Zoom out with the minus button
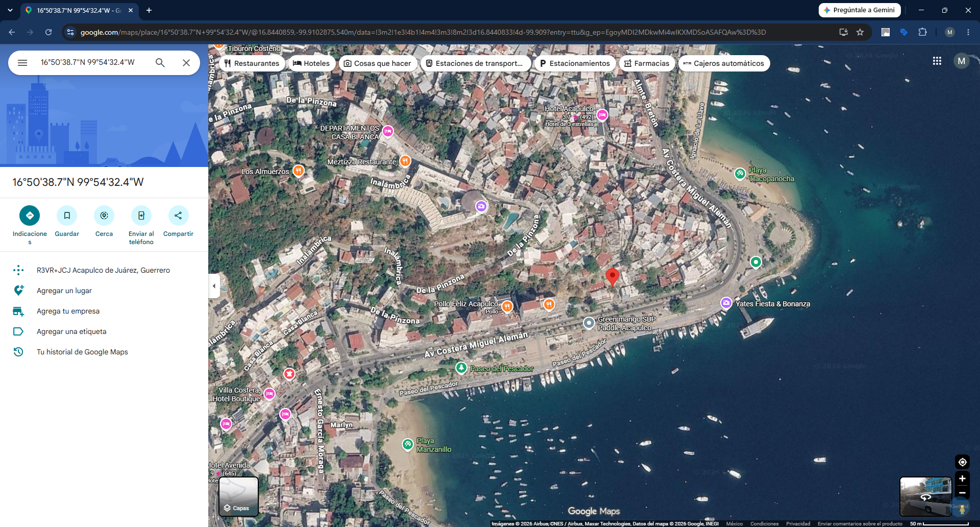The width and height of the screenshot is (980, 527). click(x=962, y=493)
